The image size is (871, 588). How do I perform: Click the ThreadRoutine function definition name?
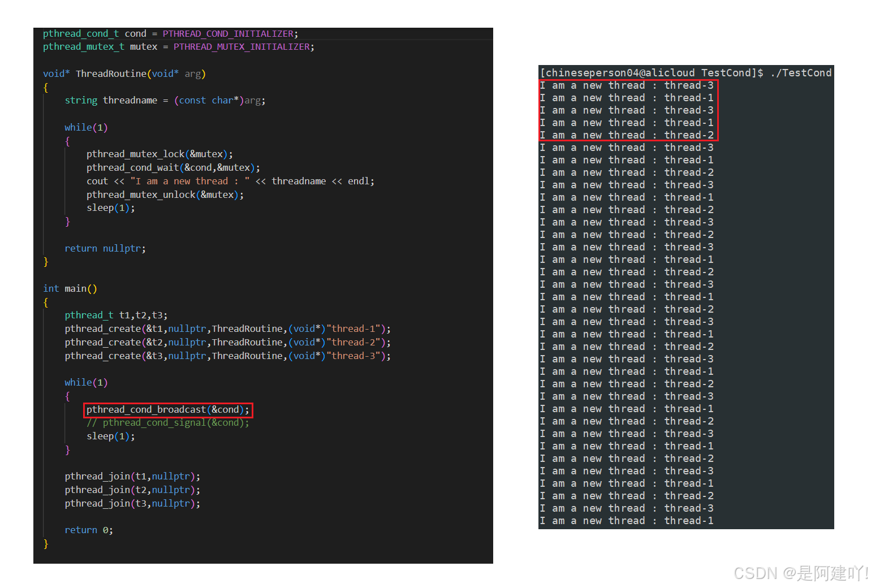click(111, 74)
